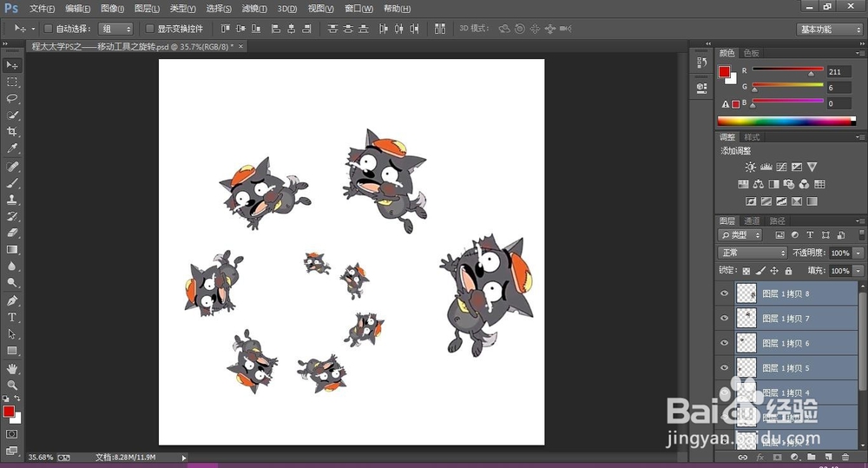Select layer thumbnail of 图层 1 拷贝 7

pyautogui.click(x=746, y=318)
